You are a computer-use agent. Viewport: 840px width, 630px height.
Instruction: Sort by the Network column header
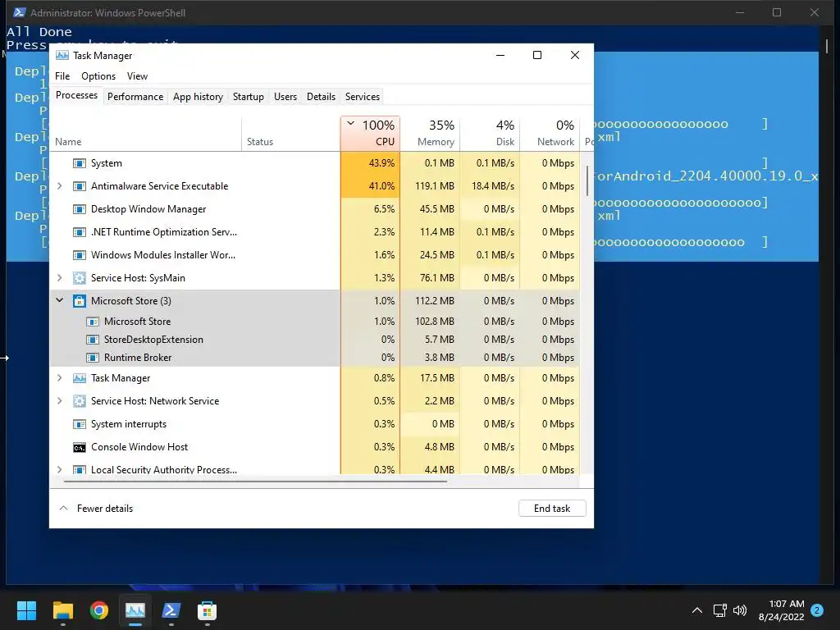click(x=550, y=134)
